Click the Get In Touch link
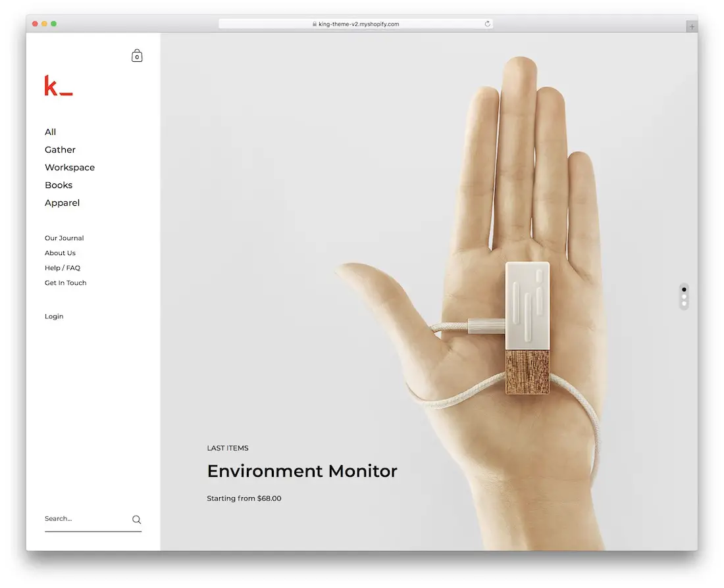The width and height of the screenshot is (724, 588). click(x=66, y=283)
